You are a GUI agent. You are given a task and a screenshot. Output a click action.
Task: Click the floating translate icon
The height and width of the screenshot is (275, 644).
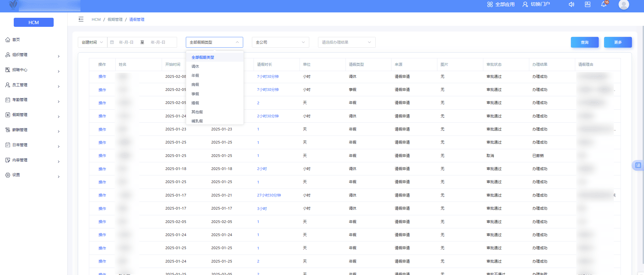pos(638,165)
